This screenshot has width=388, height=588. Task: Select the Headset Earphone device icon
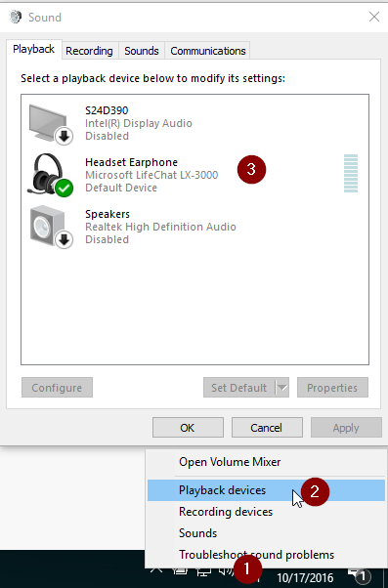tap(50, 175)
